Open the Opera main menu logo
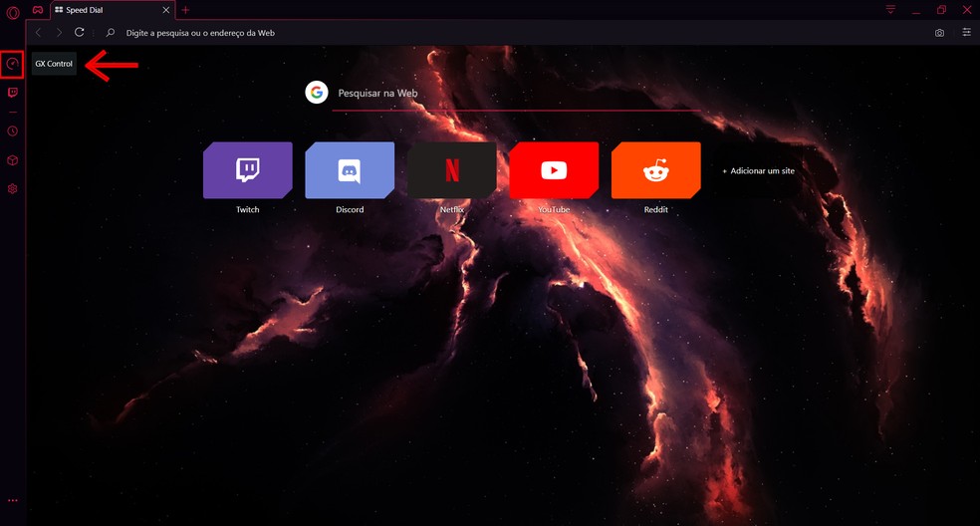 click(13, 13)
